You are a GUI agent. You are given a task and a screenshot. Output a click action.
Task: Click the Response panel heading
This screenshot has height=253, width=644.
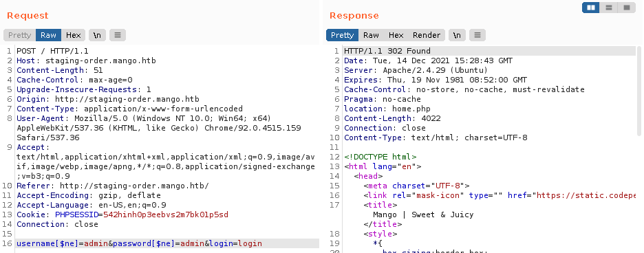[354, 16]
